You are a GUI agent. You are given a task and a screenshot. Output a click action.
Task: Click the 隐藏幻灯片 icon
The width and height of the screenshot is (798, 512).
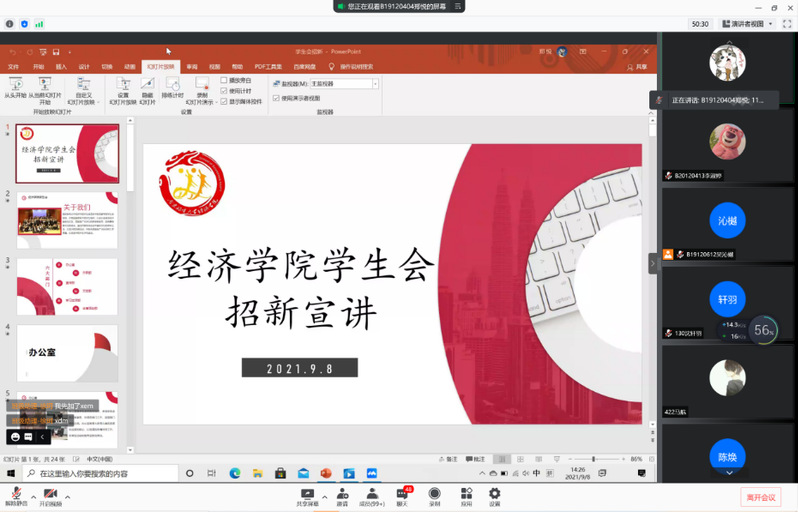tap(147, 86)
